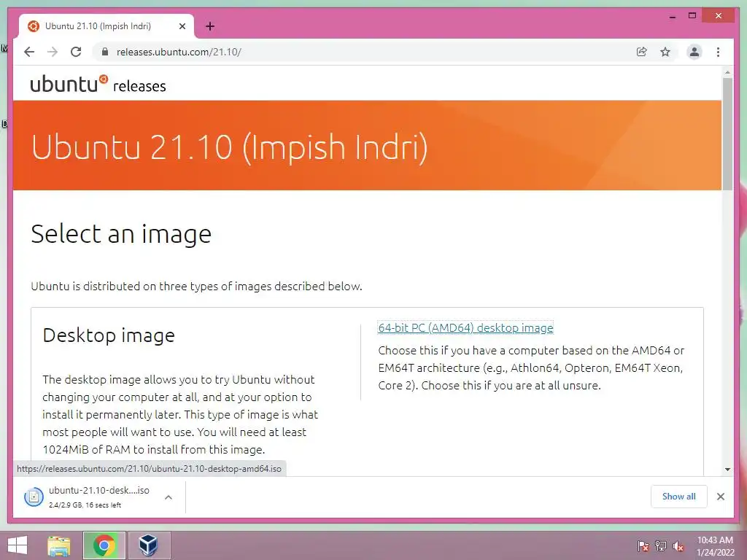Open the 64-bit PC (AMD64) desktop image link
This screenshot has width=747, height=560.
[465, 328]
